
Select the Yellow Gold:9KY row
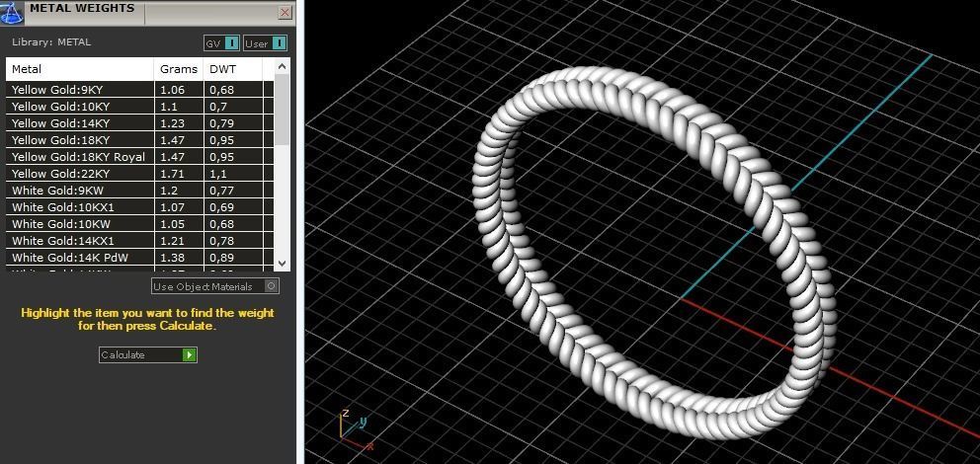140,89
